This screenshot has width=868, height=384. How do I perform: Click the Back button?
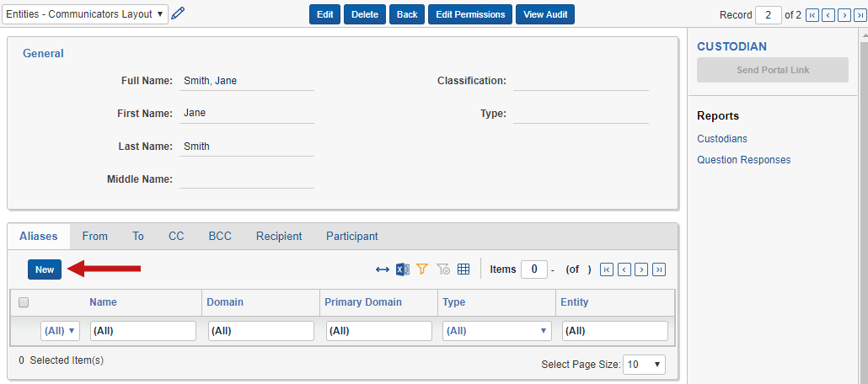click(407, 14)
